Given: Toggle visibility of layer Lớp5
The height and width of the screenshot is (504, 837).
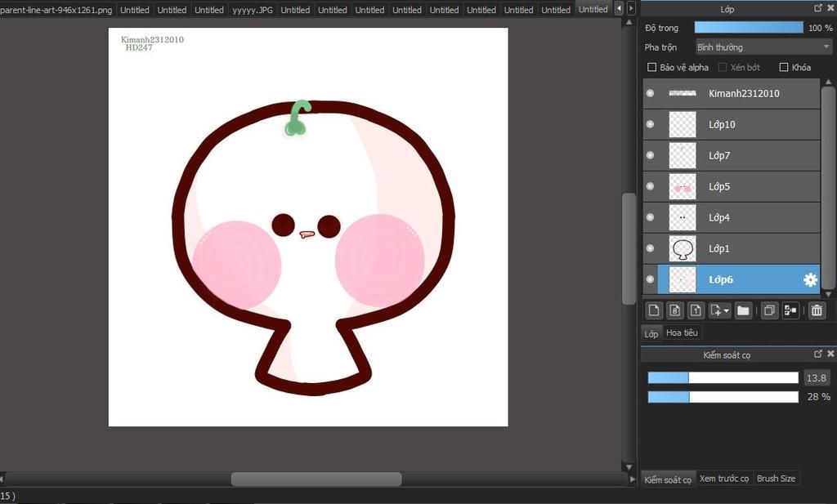Looking at the screenshot, I should point(650,186).
